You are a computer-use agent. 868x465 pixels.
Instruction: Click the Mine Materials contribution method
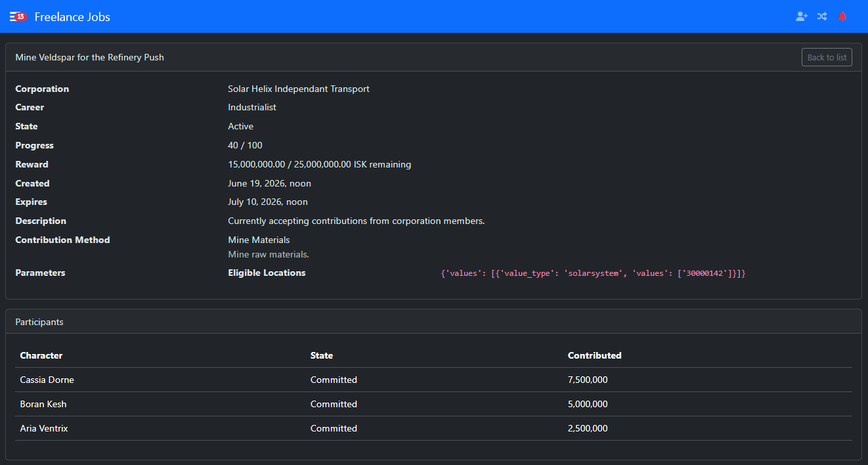(259, 240)
